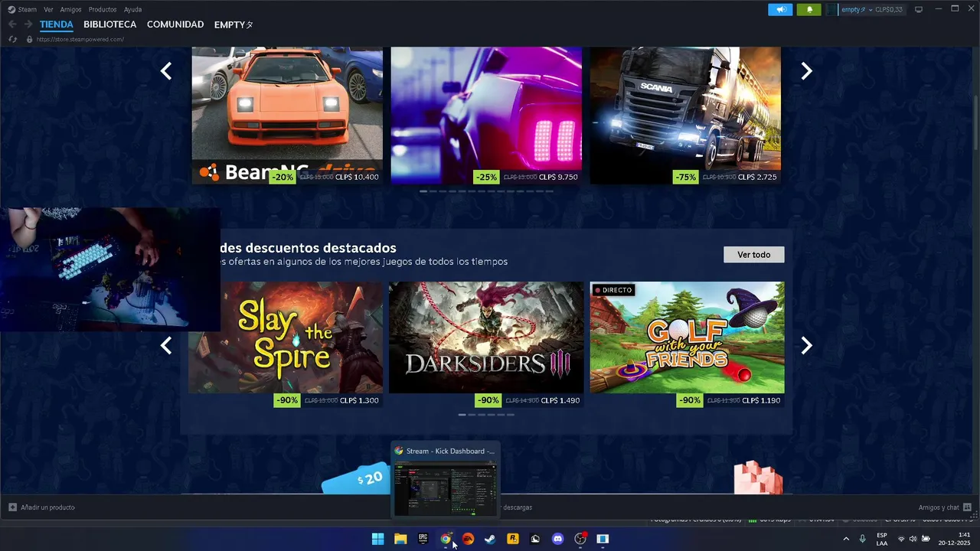Switch to the BIBLIOTECA tab
This screenshot has height=551, width=980.
(x=110, y=24)
